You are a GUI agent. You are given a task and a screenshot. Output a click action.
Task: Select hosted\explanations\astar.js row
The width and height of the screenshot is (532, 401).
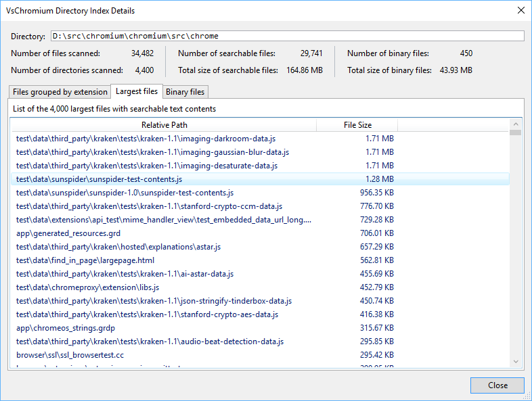point(261,247)
